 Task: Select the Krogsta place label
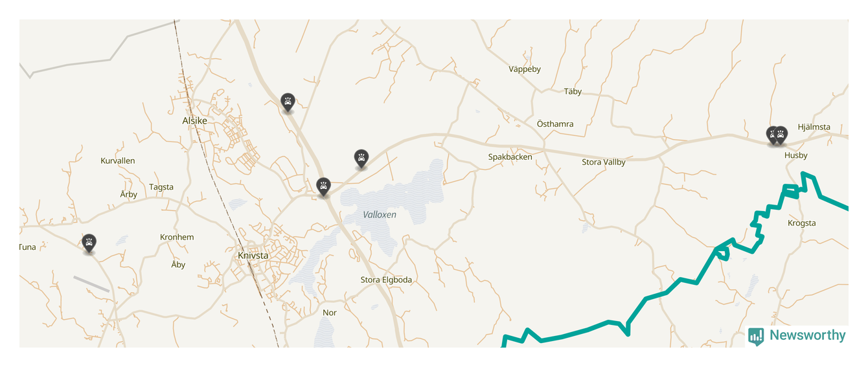802,223
